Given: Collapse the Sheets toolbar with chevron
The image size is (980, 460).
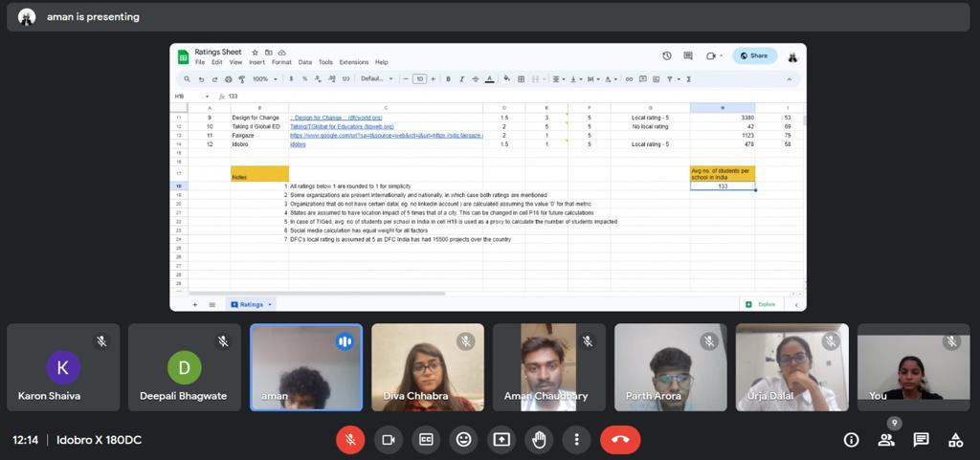Looking at the screenshot, I should (x=789, y=79).
